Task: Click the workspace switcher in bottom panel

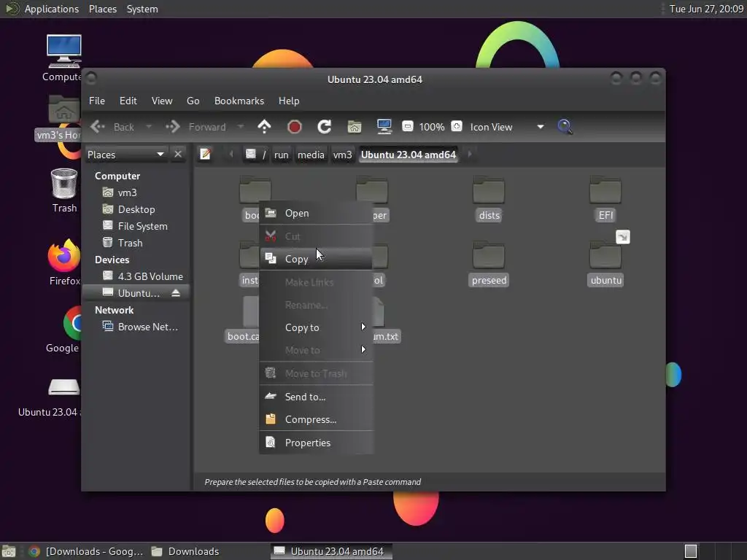Action: [691, 551]
